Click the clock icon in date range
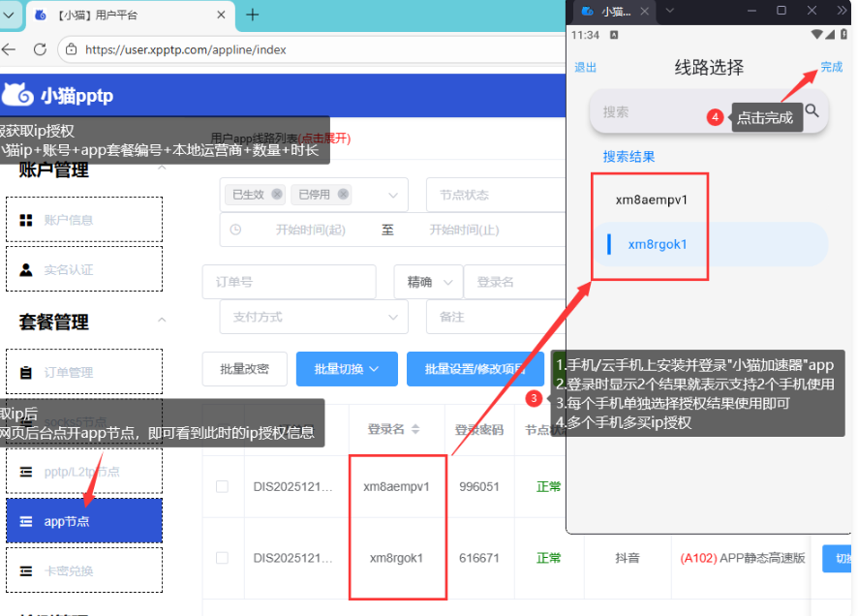858x616 pixels. pos(235,230)
